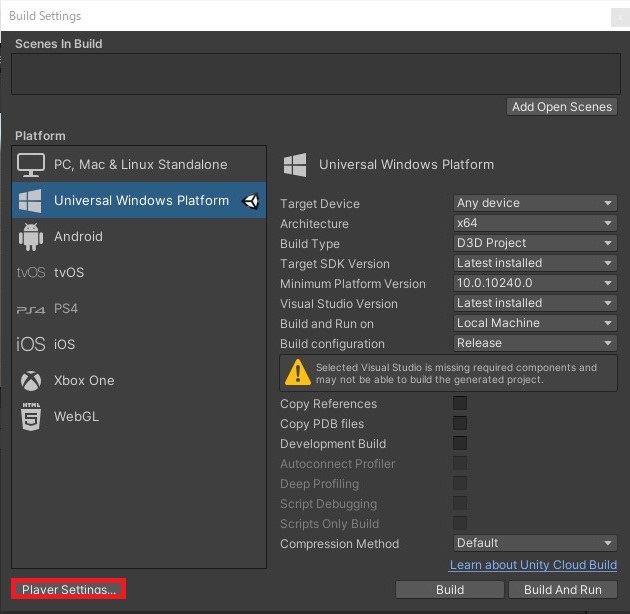Select the Android platform entry
This screenshot has width=630, height=614.
(139, 237)
